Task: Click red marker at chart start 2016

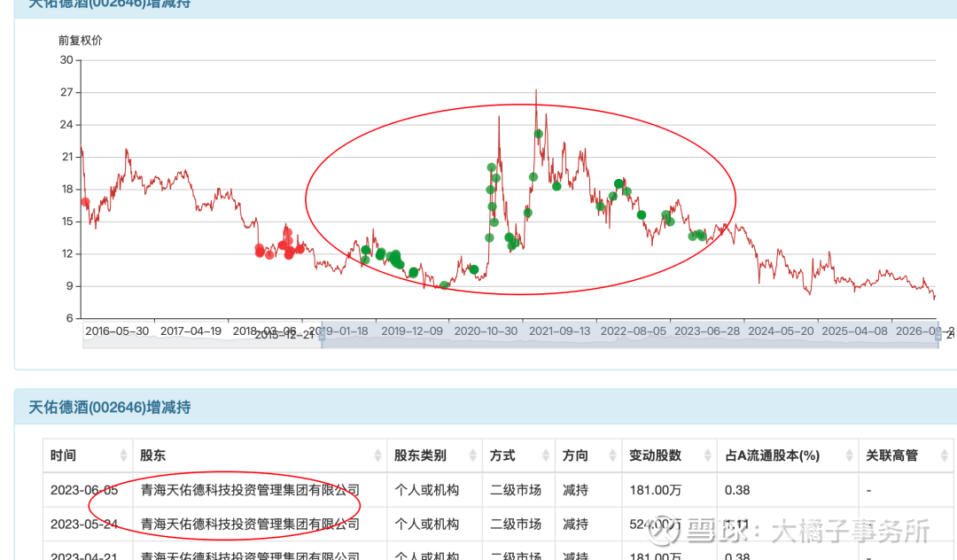Action: 85,203
